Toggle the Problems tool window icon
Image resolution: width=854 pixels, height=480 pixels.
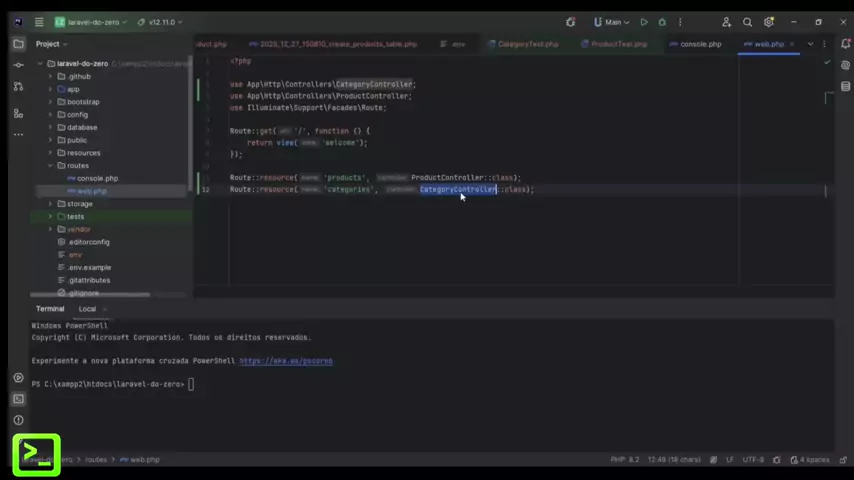click(18, 420)
